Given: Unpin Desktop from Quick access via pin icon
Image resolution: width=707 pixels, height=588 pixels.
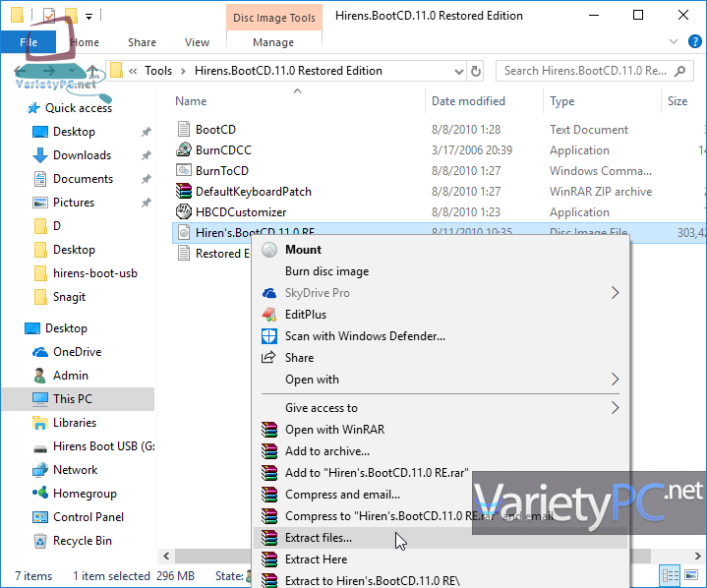Looking at the screenshot, I should [x=147, y=132].
